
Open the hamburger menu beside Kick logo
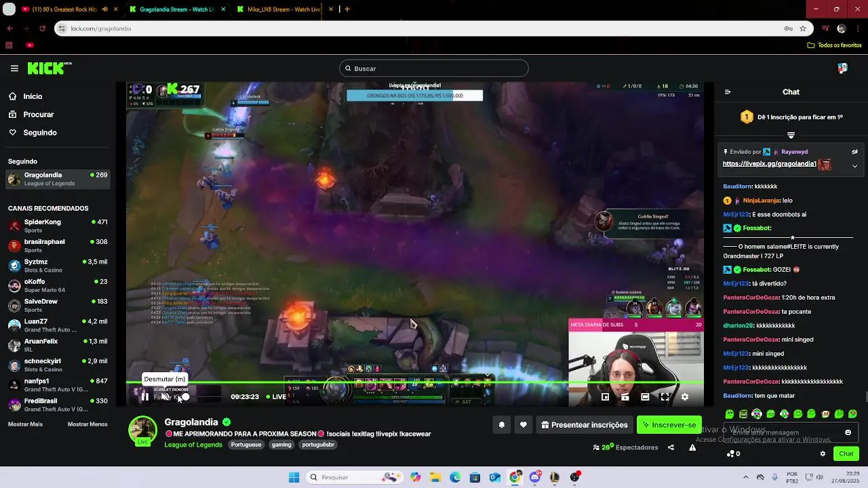click(14, 68)
